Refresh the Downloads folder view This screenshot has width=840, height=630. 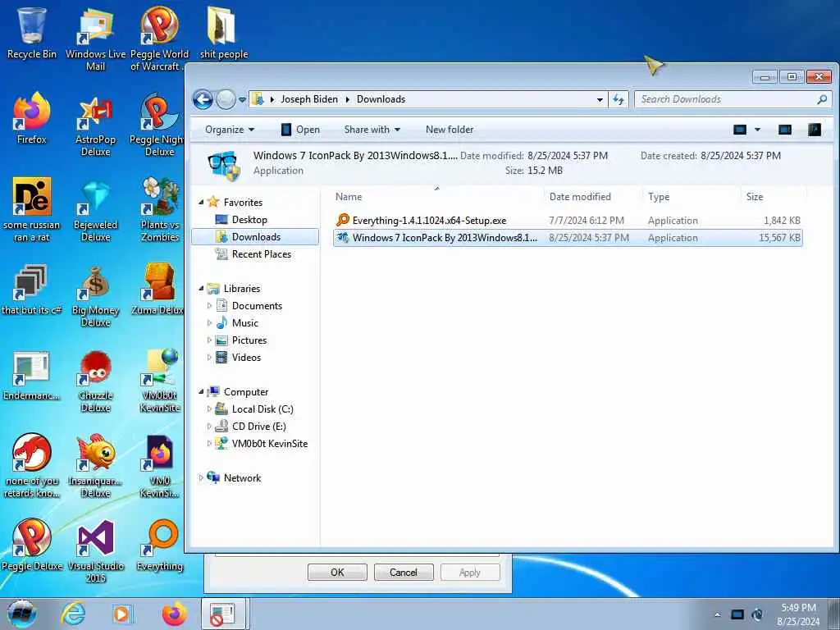(619, 99)
